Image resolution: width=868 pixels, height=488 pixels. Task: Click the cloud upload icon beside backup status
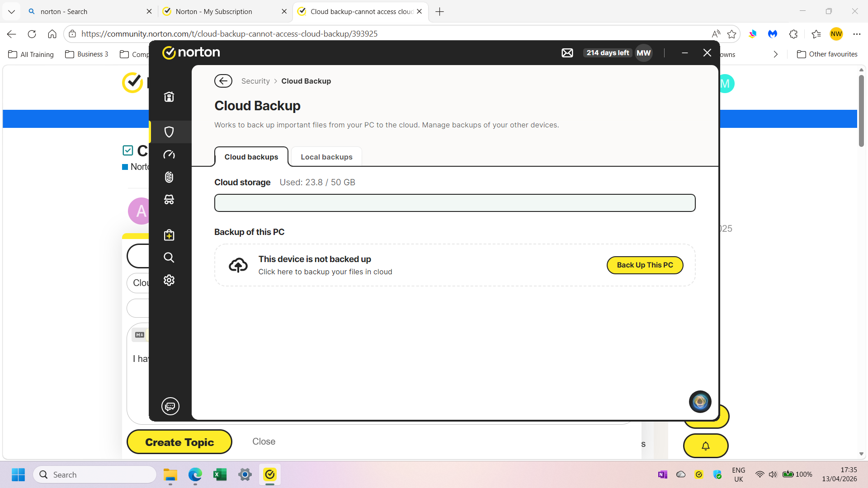click(238, 265)
